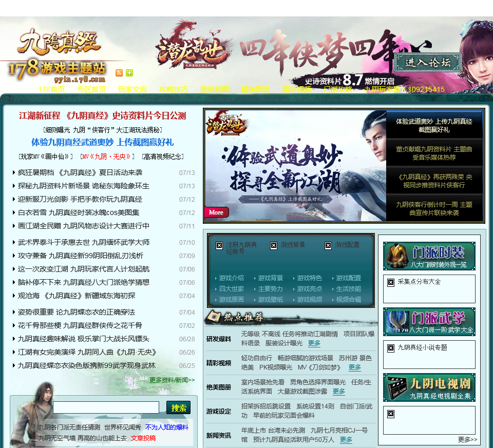Open news 白衣若雪 九阴真经时装冰魄cos美图集
Screen dimensions: 493x448
(79, 212)
